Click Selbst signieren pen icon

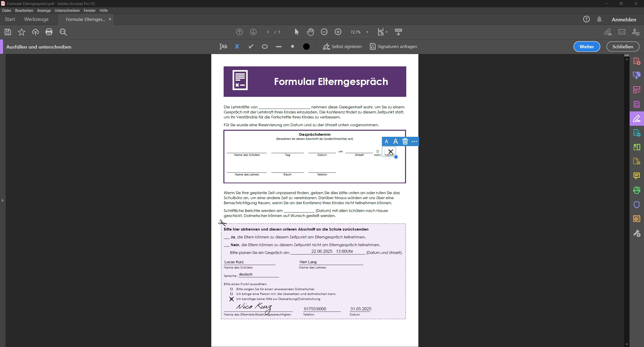pos(326,47)
